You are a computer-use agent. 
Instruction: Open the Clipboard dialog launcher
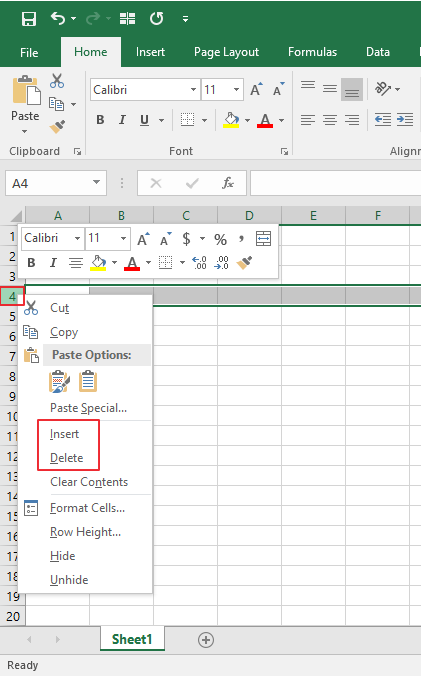point(78,151)
